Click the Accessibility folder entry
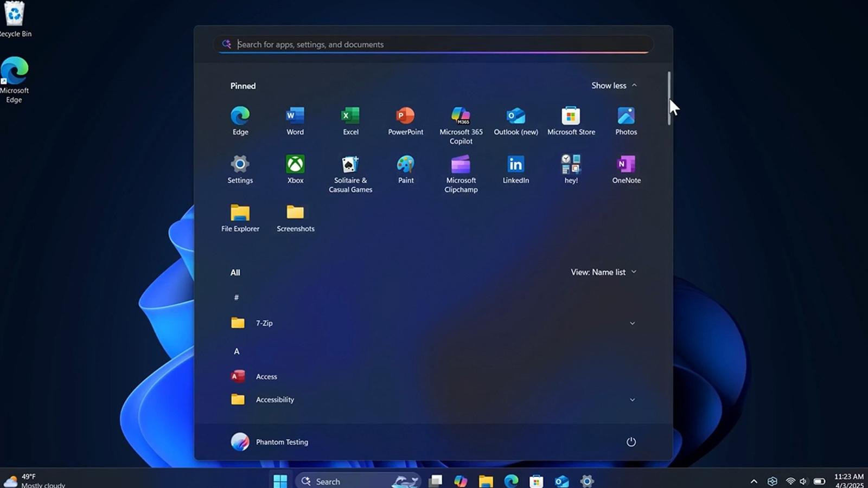The image size is (868, 488). [x=434, y=400]
